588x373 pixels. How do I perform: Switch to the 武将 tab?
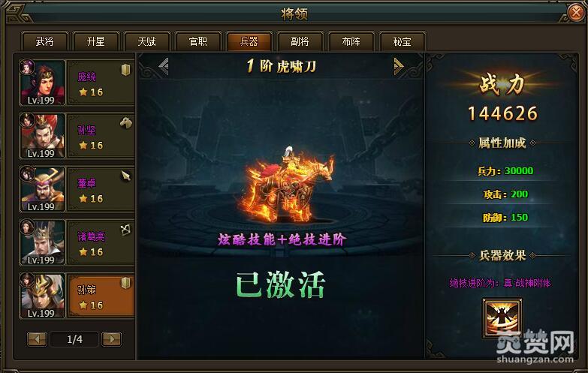pyautogui.click(x=44, y=41)
